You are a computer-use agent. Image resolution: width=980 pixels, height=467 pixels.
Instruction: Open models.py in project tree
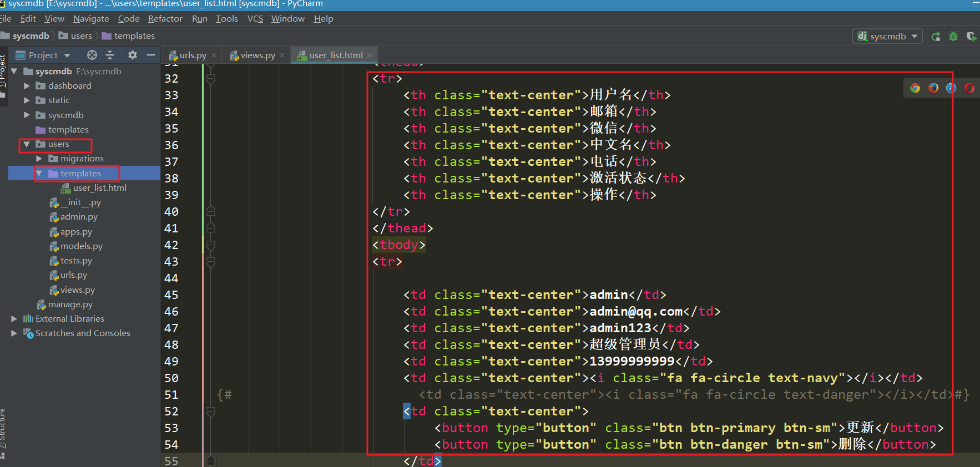click(81, 246)
